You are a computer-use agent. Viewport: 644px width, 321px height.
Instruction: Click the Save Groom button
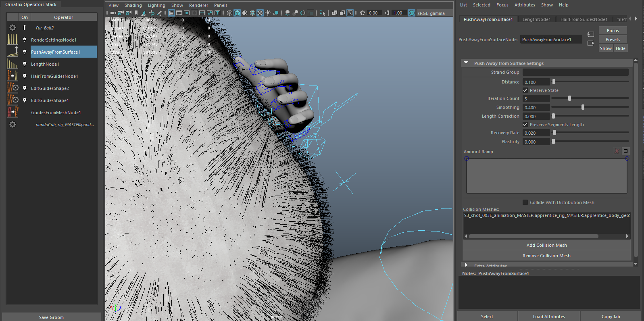point(51,317)
